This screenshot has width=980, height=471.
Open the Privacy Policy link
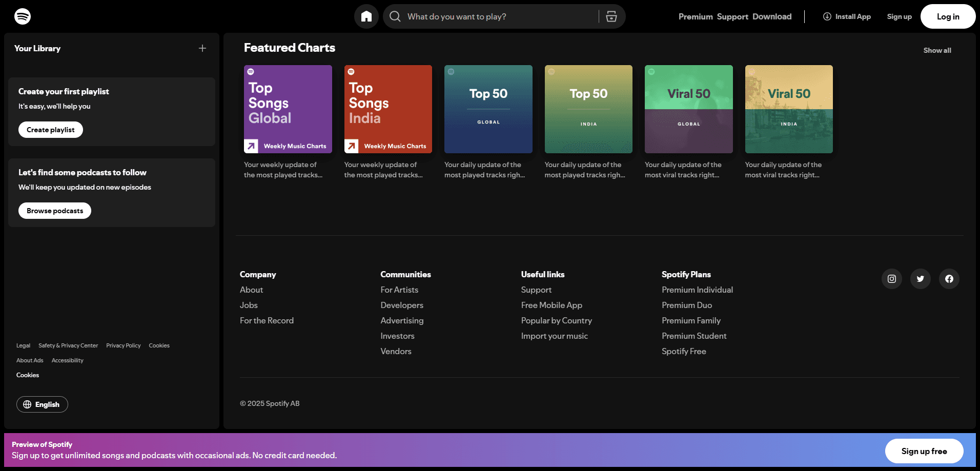(x=124, y=345)
